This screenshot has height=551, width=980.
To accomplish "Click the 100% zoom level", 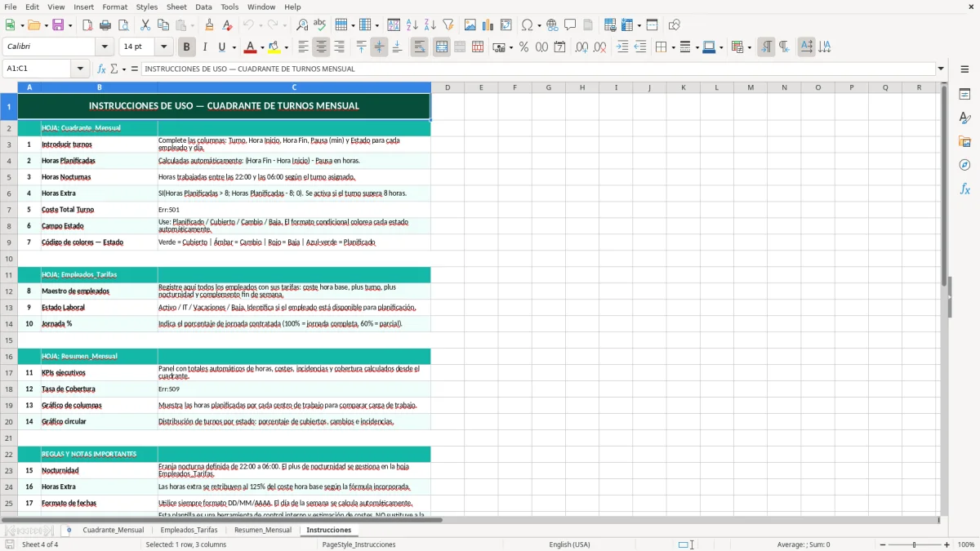I will point(965,544).
